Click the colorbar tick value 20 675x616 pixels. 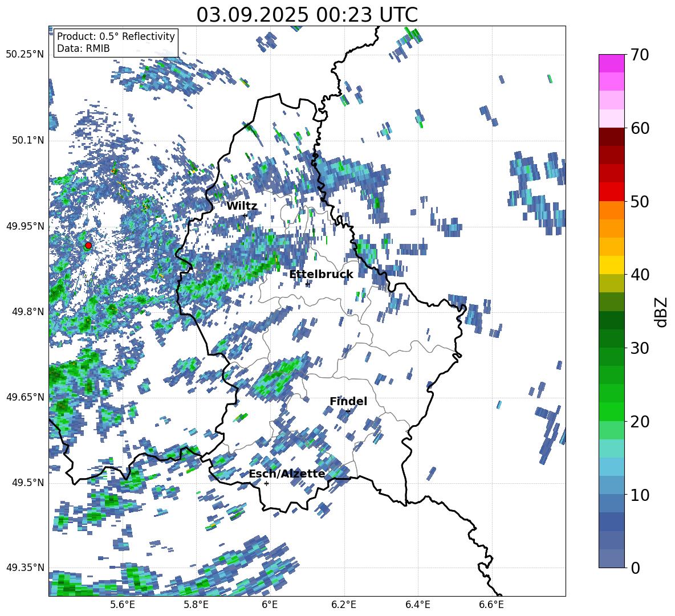click(x=640, y=421)
